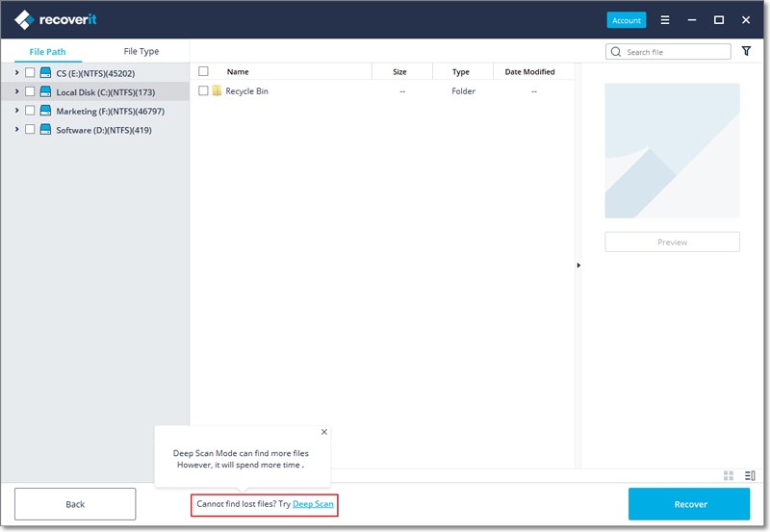Click the Search file input field
Screen dimensions: 770x532
click(x=668, y=52)
